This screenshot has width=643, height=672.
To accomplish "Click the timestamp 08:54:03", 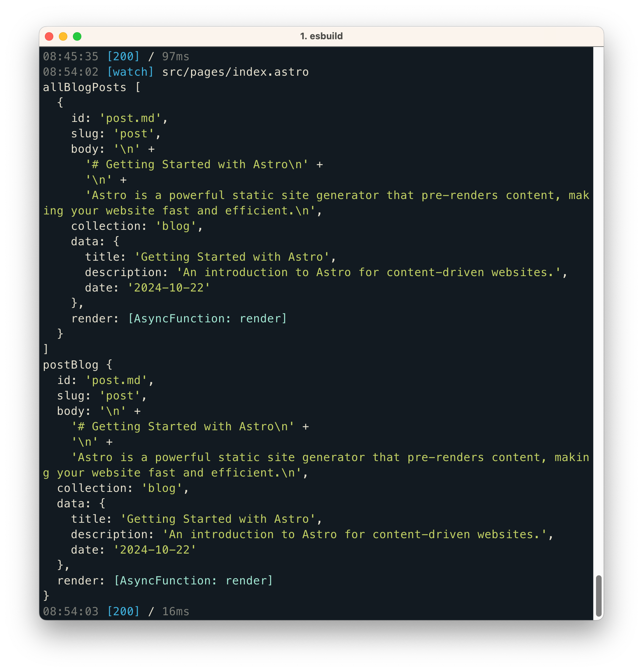I will tap(71, 611).
